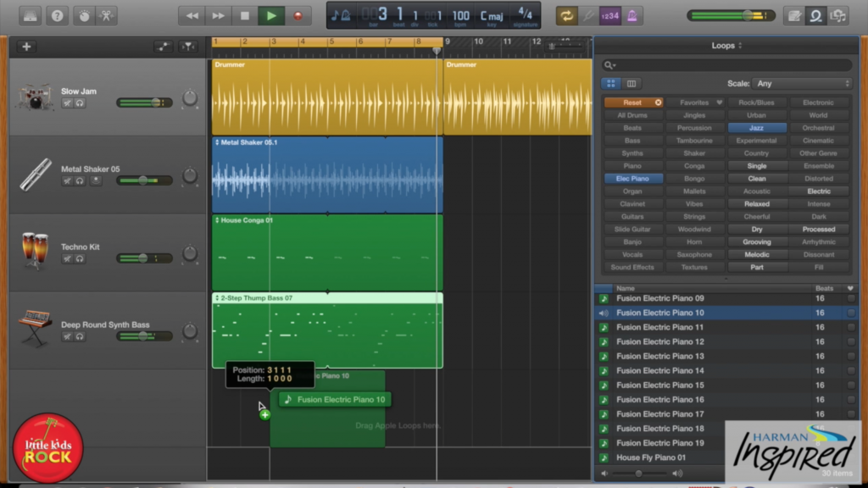Select the Jazz loop keyword
Image resolution: width=868 pixels, height=488 pixels.
pyautogui.click(x=756, y=127)
